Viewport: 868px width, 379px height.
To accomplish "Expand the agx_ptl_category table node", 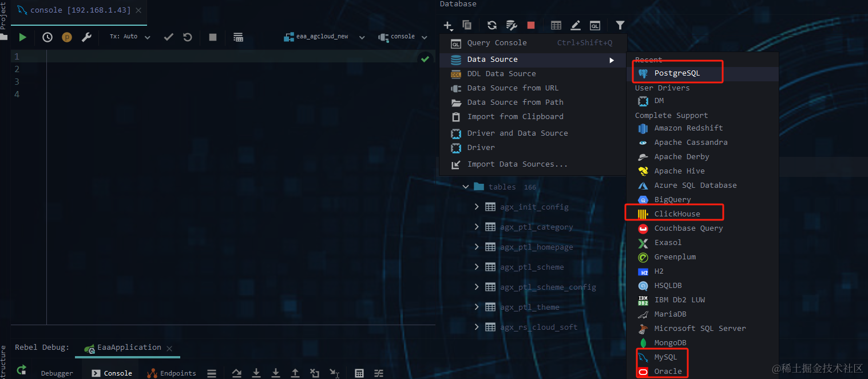I will click(x=477, y=227).
